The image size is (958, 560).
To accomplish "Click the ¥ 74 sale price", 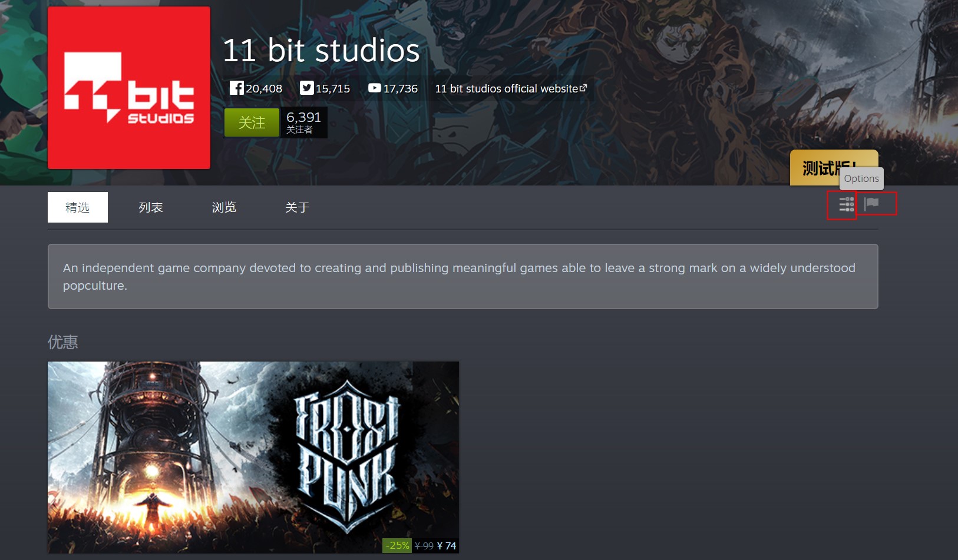I will 447,546.
